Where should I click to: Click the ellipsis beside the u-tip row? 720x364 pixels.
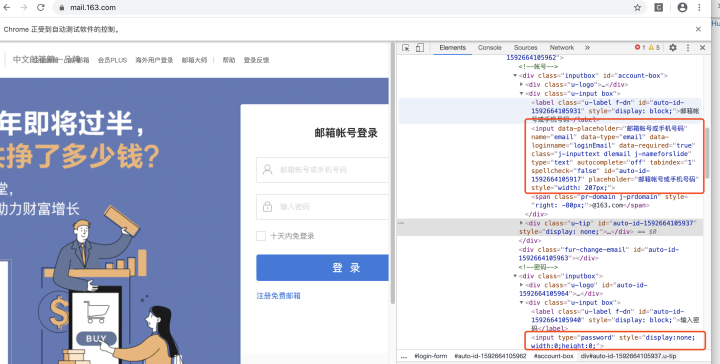(401, 223)
